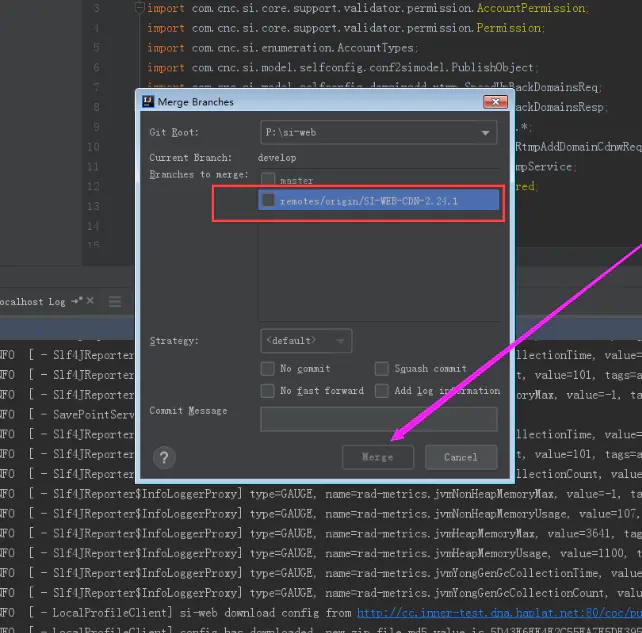Enable the No commit option
642x633 pixels.
[268, 368]
